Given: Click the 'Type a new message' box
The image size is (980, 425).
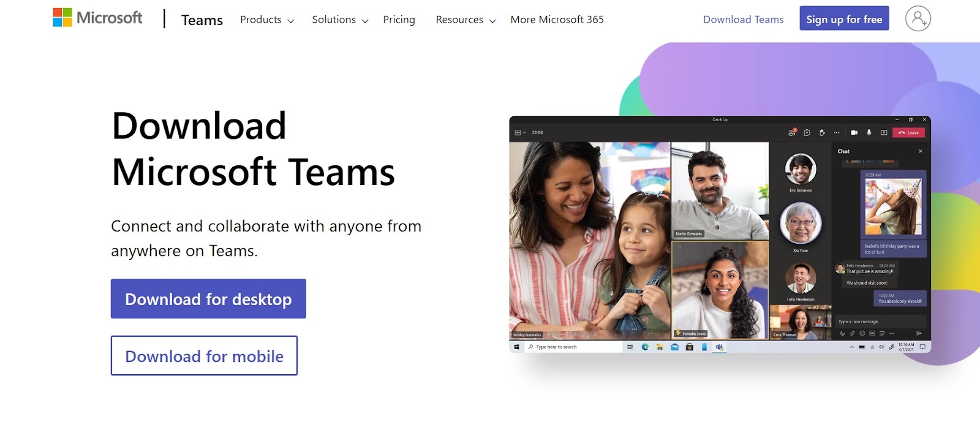Looking at the screenshot, I should point(881,322).
